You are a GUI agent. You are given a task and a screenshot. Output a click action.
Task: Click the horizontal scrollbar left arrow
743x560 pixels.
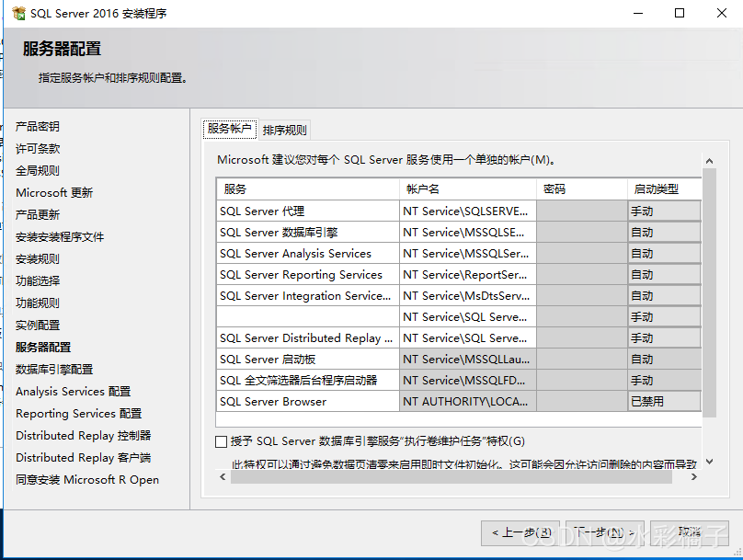(223, 477)
